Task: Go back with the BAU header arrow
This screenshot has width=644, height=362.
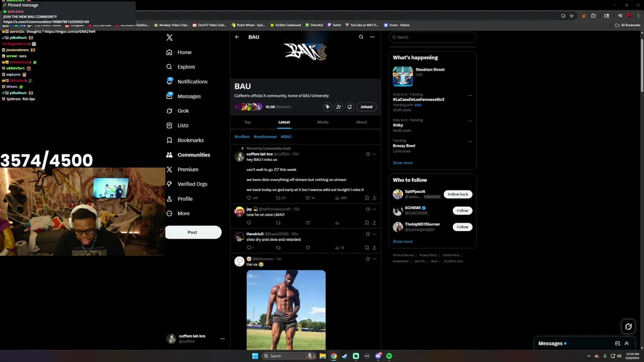Action: coord(237,37)
